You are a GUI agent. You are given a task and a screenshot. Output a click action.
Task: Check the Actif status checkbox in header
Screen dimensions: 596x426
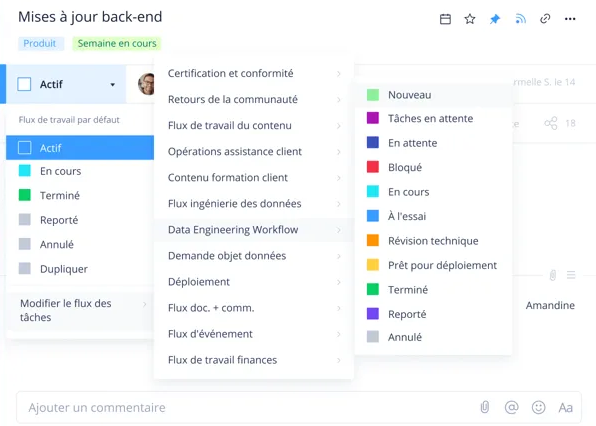24,84
